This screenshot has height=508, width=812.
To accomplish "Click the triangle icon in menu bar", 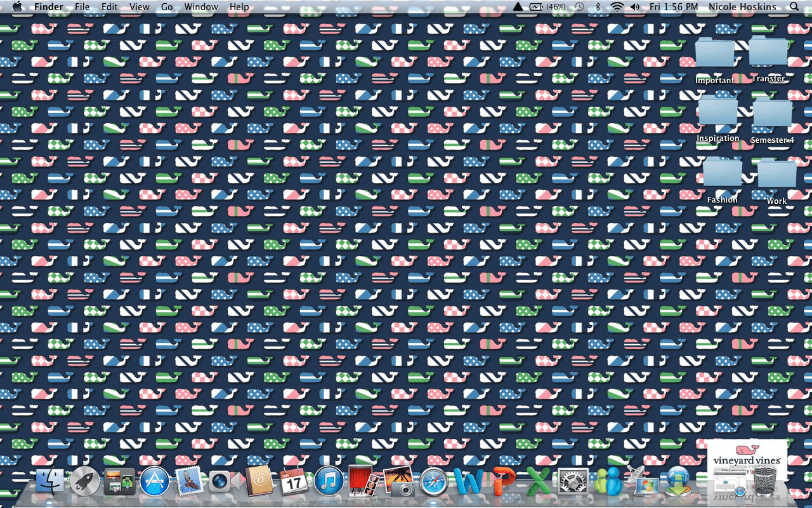I will 517,7.
